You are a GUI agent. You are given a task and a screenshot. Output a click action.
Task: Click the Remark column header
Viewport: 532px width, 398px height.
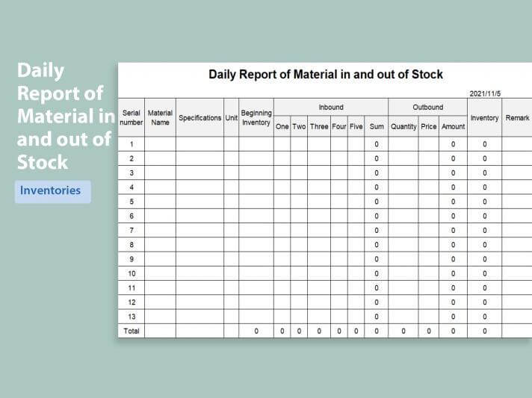[x=517, y=118]
